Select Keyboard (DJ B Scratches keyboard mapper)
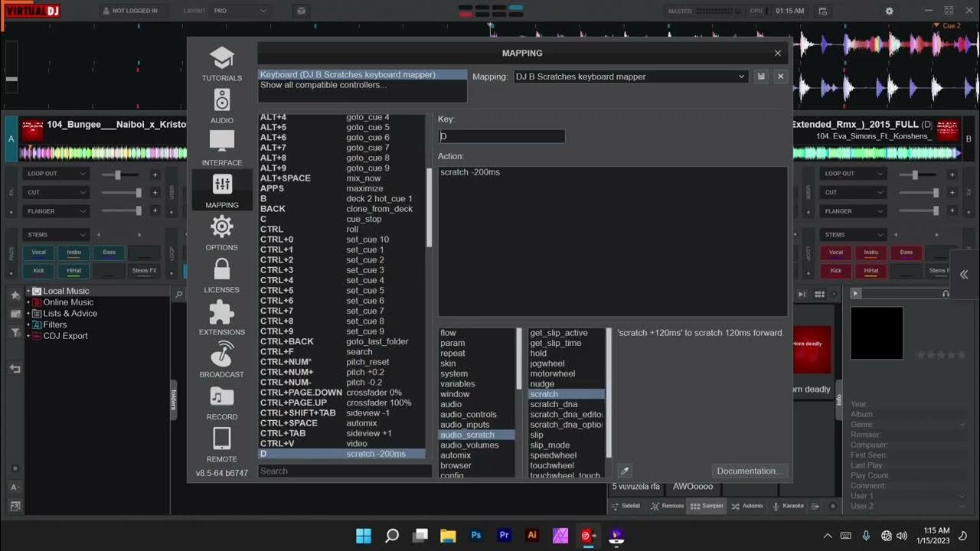The height and width of the screenshot is (551, 980). [362, 74]
